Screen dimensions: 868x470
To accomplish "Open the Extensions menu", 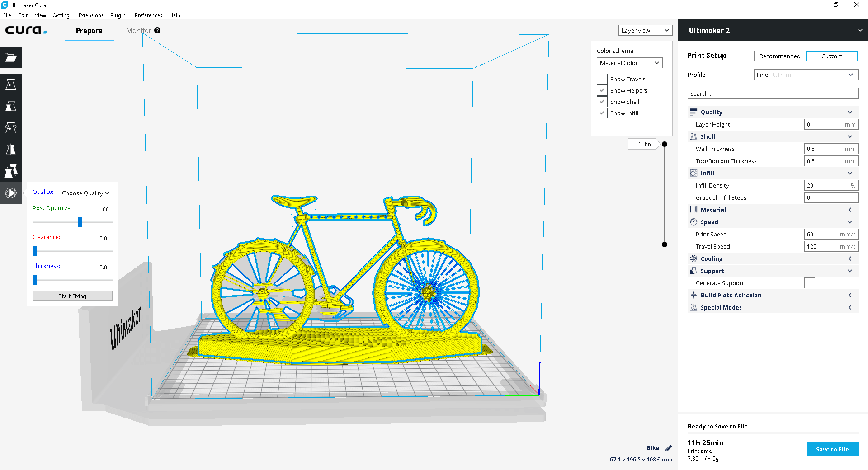I will click(x=90, y=15).
